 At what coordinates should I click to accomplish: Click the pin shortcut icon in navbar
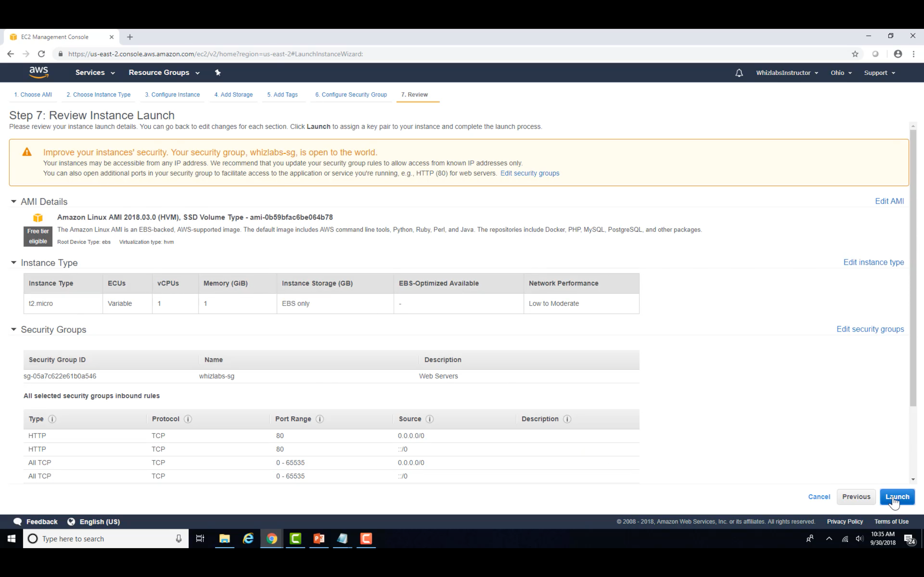(x=218, y=72)
